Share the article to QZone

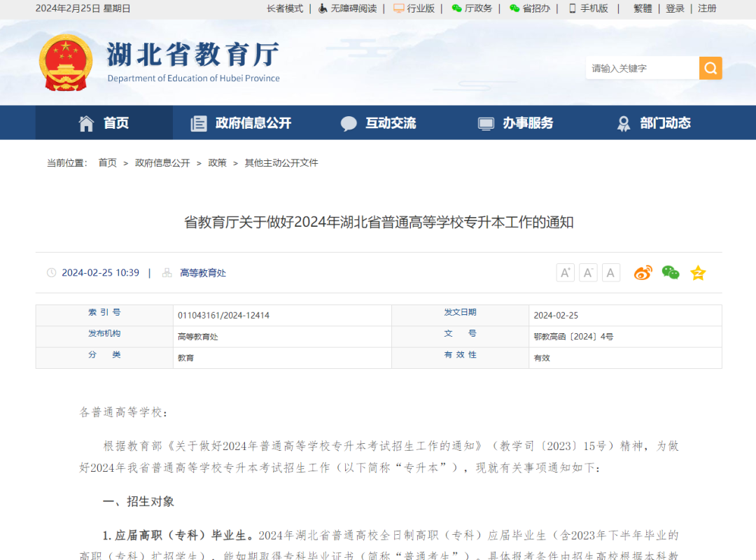point(698,273)
